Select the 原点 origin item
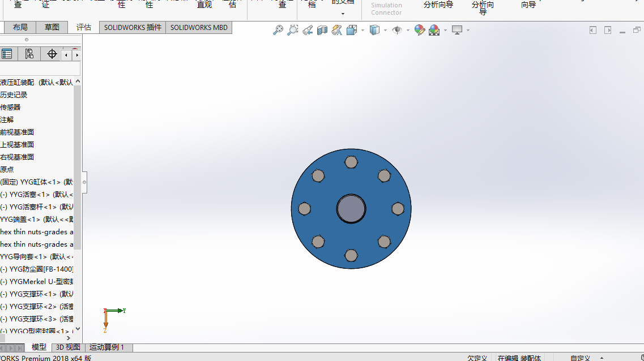The image size is (644, 361). 7,169
